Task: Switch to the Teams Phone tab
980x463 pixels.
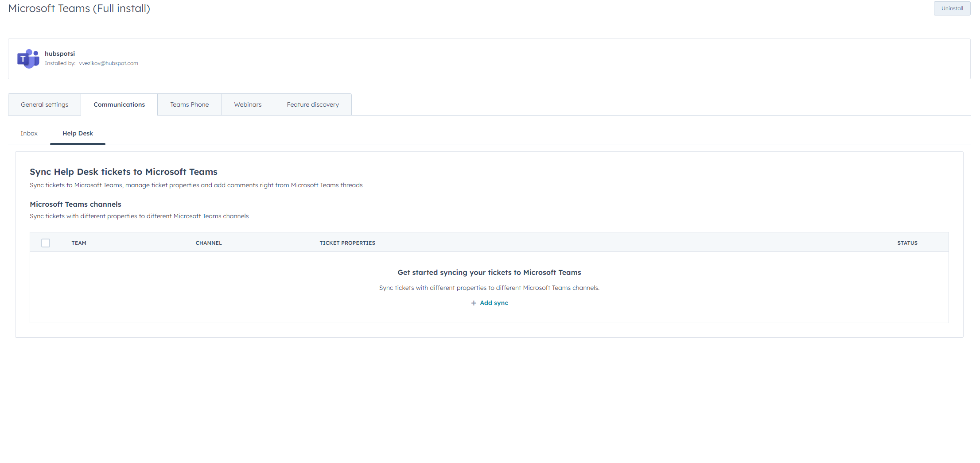Action: click(x=190, y=104)
